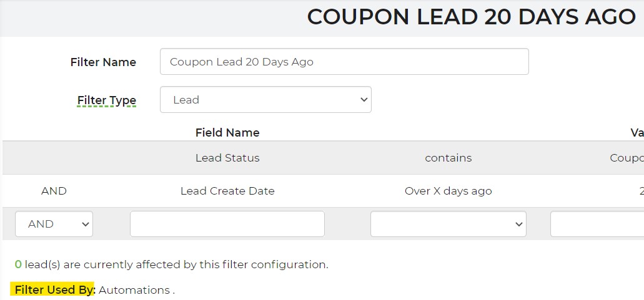Click the truncated Value column header

coord(637,132)
